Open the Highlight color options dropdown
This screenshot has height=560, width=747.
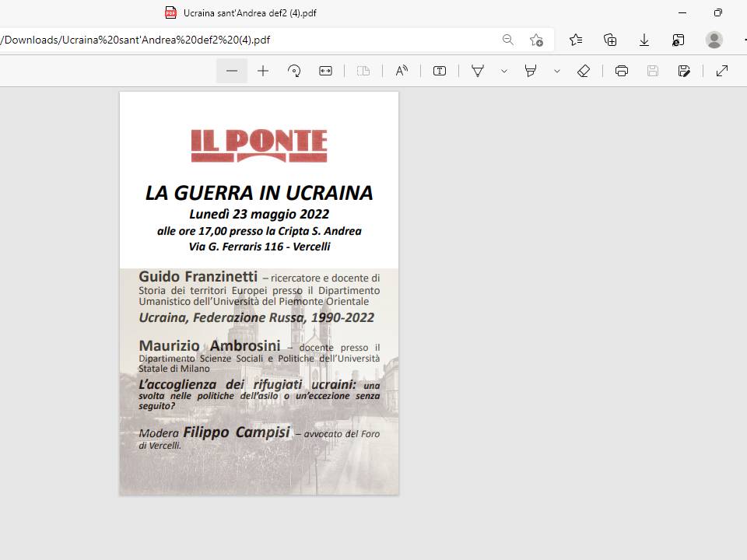point(557,71)
